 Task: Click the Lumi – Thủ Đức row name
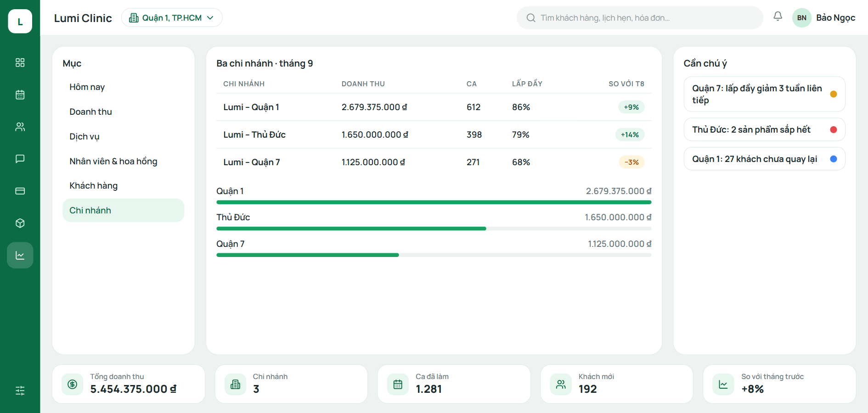(x=254, y=134)
